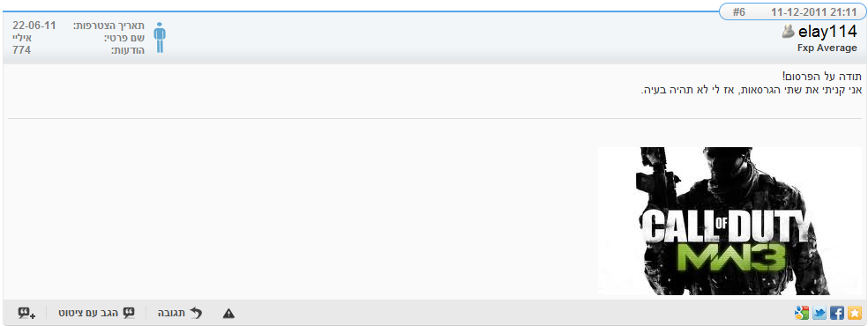Viewport: 868px width, 326px height.
Task: Click the תגובה reply button
Action: (180, 314)
